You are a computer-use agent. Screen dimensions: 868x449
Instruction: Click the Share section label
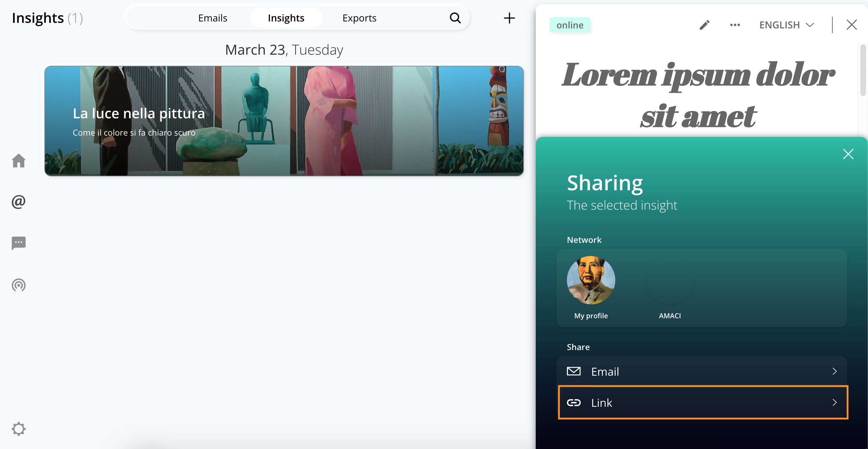(578, 347)
